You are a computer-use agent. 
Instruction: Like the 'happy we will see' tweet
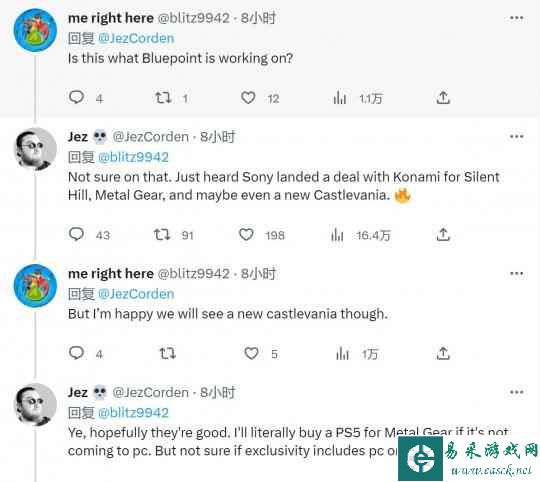click(x=251, y=353)
